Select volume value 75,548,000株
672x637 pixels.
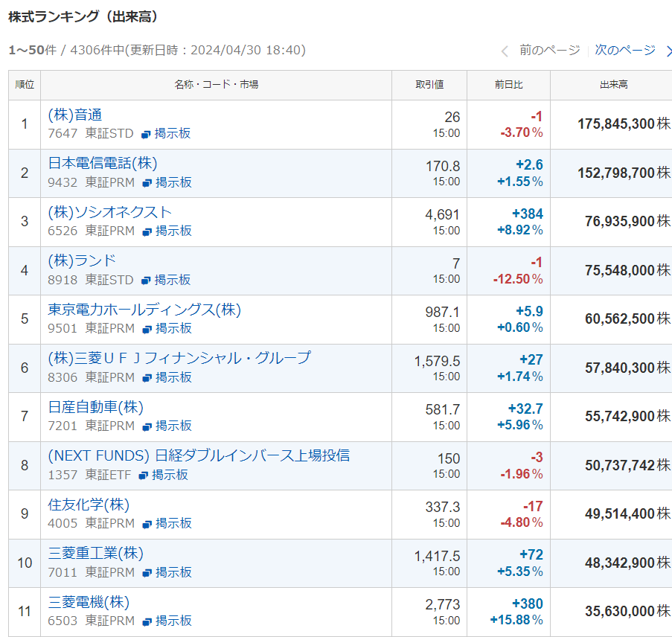coord(627,270)
